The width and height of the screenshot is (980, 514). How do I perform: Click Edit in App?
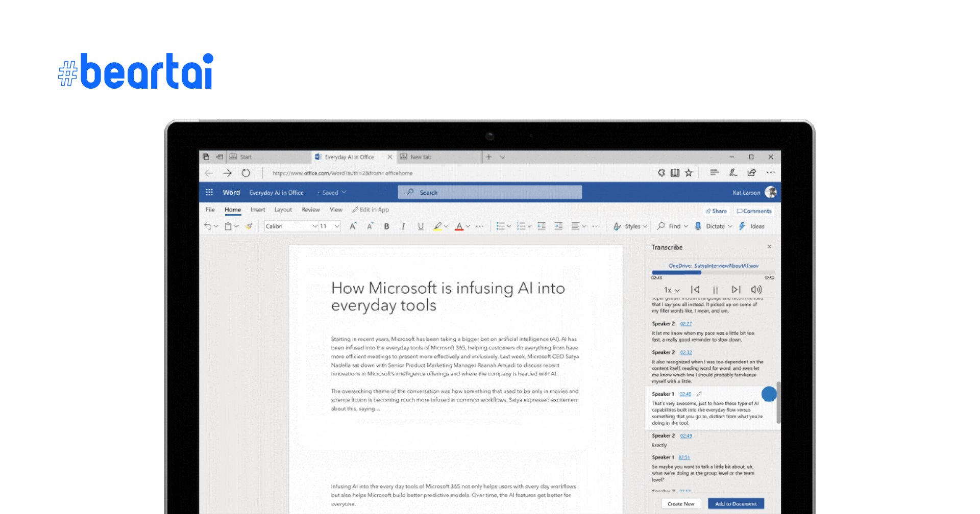coord(371,210)
